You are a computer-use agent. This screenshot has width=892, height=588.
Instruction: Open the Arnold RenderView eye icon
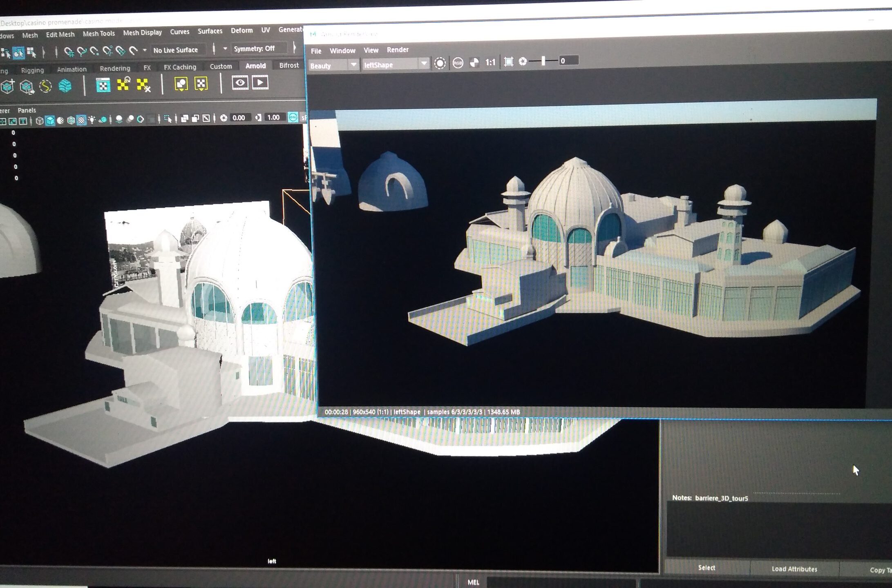[240, 83]
